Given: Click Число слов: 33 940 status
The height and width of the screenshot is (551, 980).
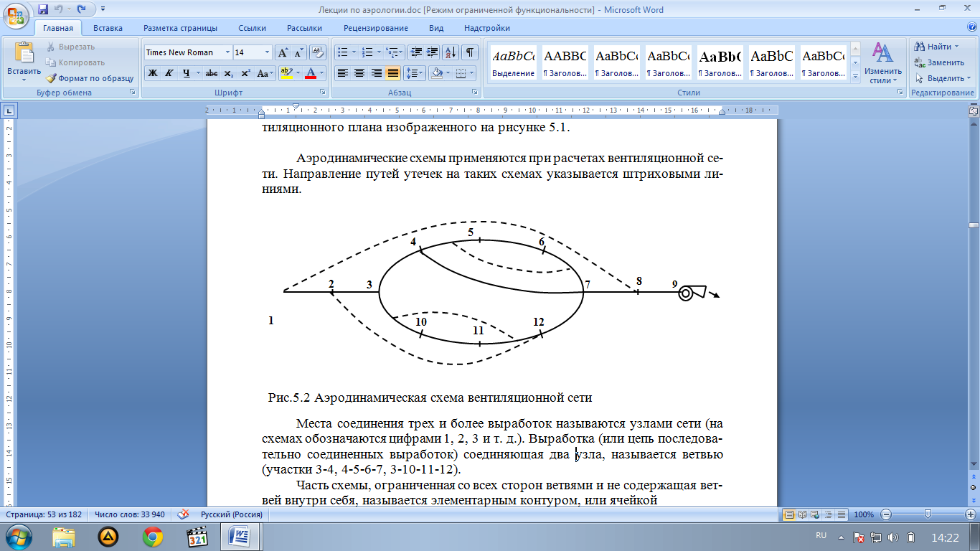Looking at the screenshot, I should pos(130,514).
